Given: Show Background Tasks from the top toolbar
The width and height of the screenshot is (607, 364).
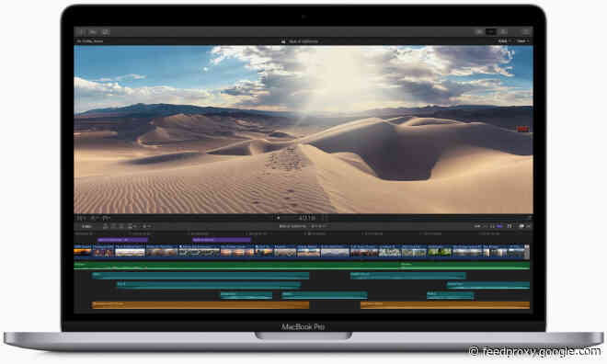Looking at the screenshot, I should (105, 32).
